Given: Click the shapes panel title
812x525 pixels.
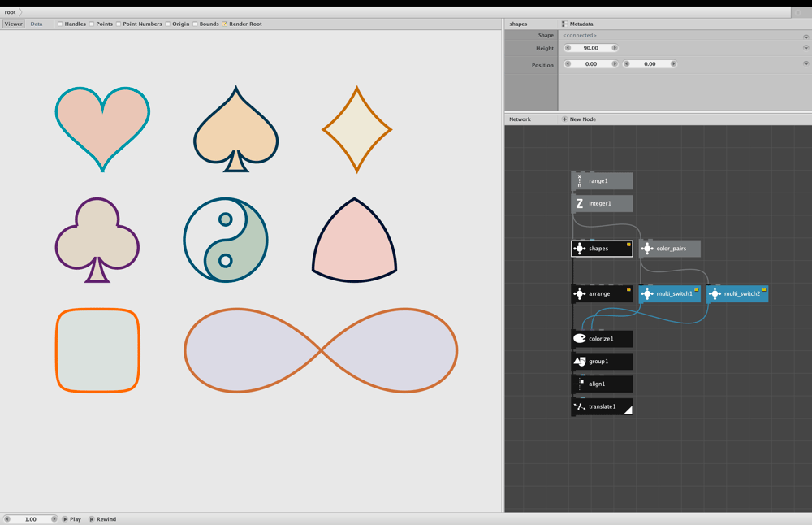Looking at the screenshot, I should pos(518,24).
